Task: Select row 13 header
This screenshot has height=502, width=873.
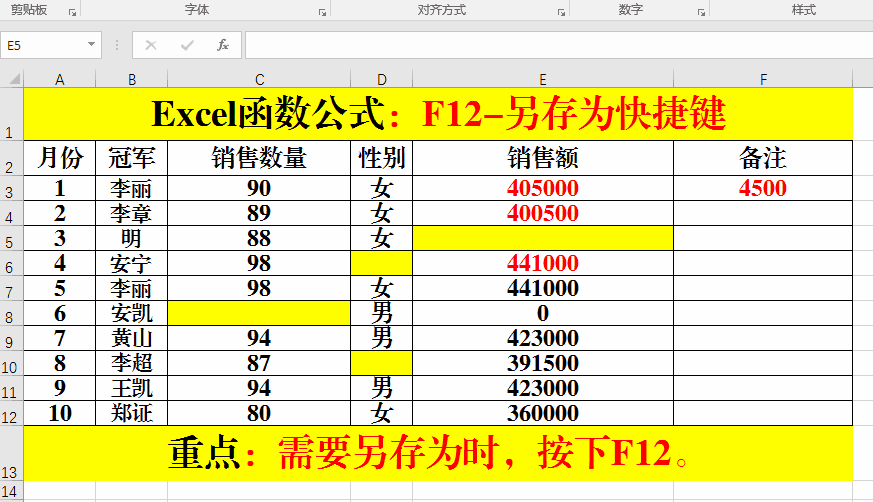Action: [12, 453]
